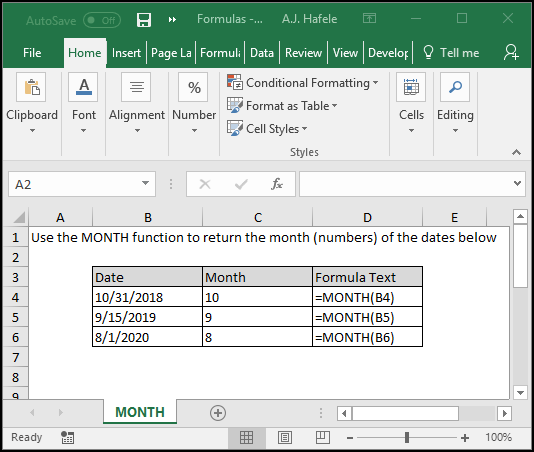Click the Cell Styles button

[x=267, y=129]
